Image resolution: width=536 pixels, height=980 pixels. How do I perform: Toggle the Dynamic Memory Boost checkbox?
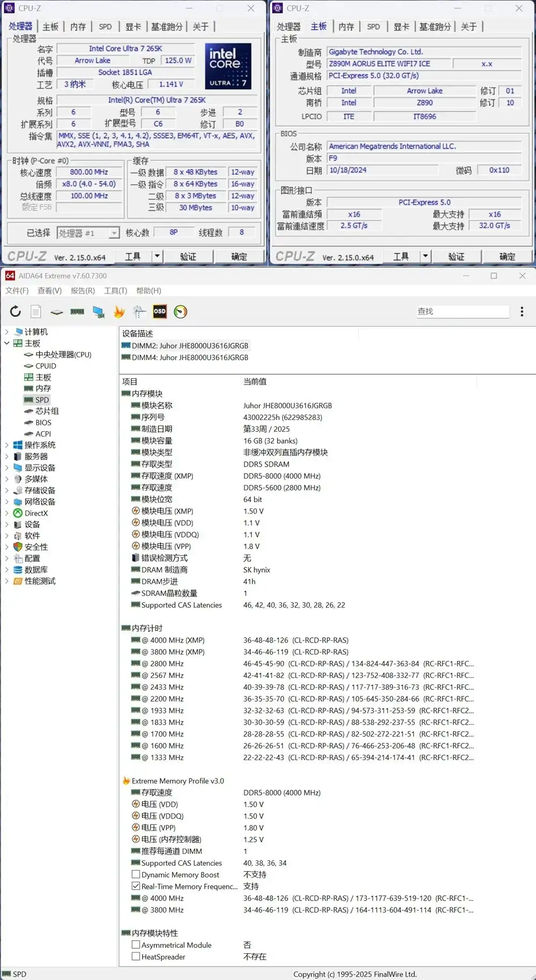pos(136,875)
